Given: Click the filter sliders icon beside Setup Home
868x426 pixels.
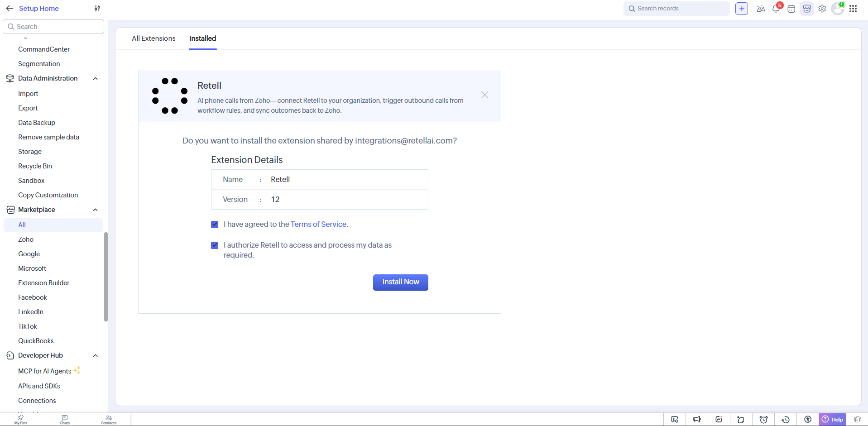Looking at the screenshot, I should coord(97,8).
